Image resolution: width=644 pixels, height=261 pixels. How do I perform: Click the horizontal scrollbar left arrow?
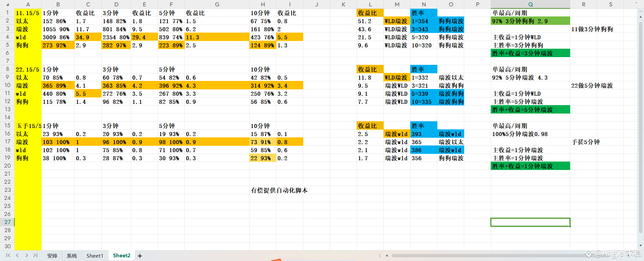click(387, 256)
